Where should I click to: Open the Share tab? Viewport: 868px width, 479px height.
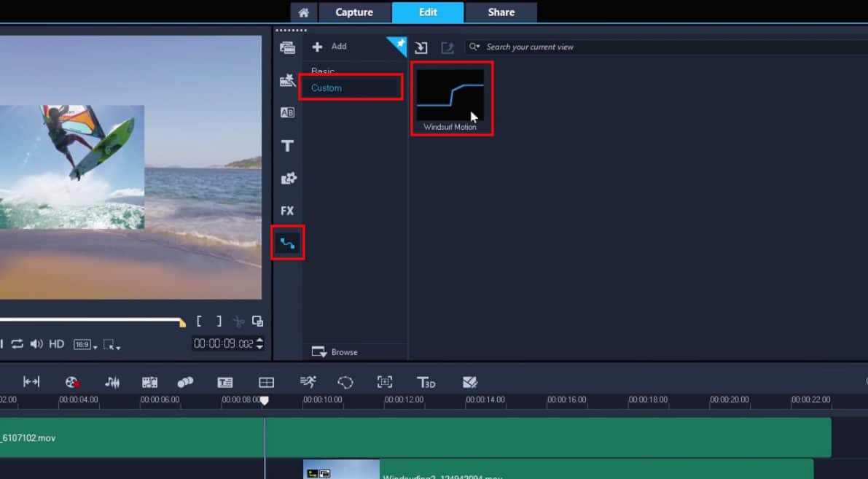501,12
